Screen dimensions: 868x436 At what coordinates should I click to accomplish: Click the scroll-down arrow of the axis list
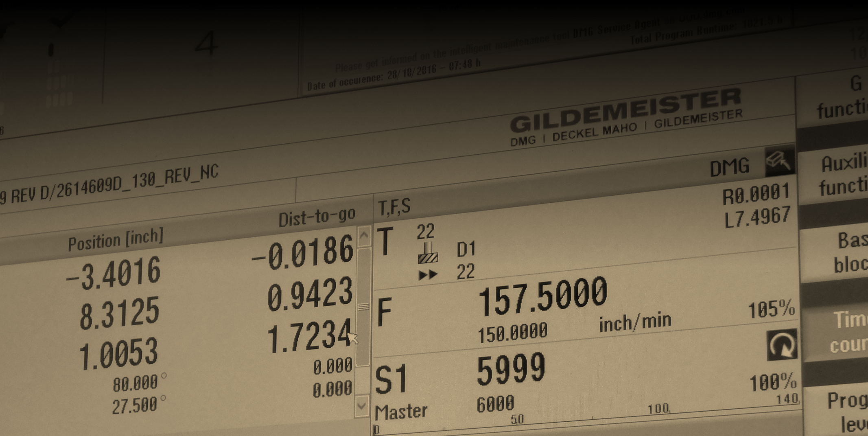(361, 405)
